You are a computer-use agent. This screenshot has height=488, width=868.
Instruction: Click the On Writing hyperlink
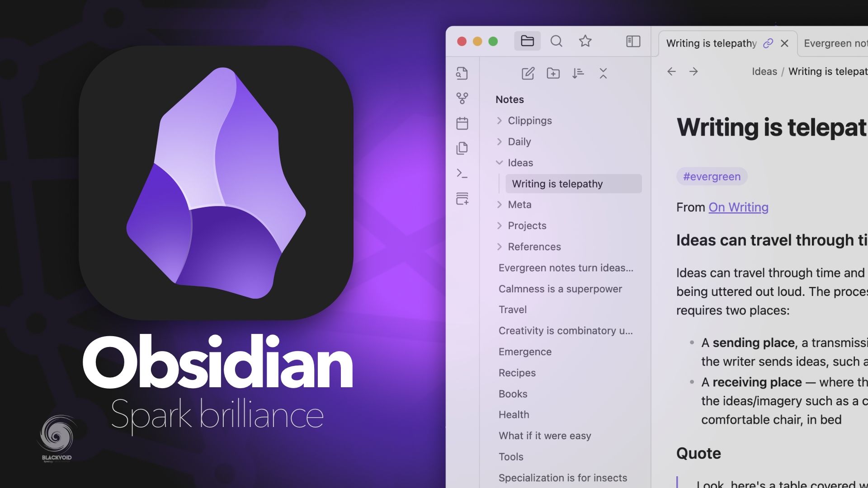(x=739, y=207)
